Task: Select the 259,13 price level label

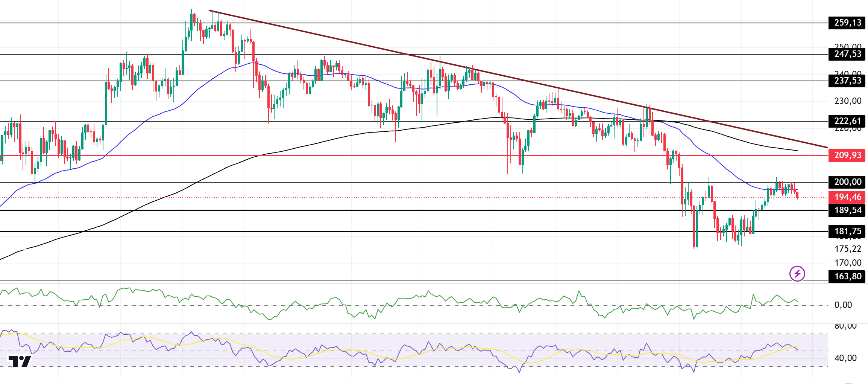Action: 847,23
